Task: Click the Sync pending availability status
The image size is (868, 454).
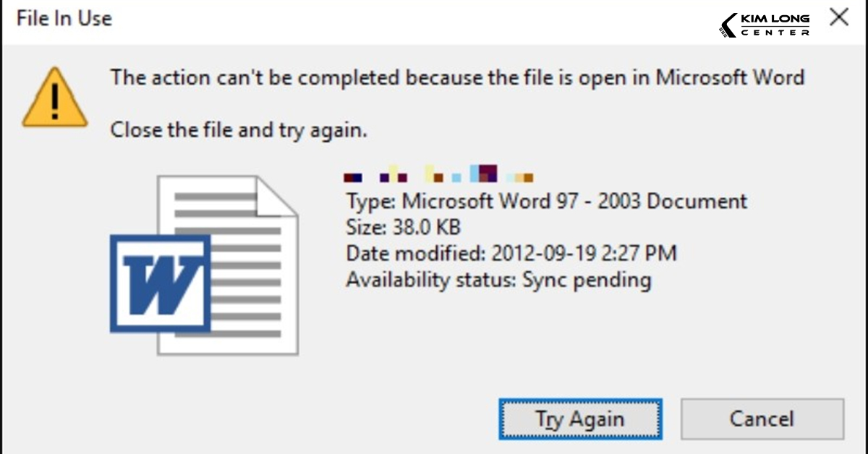Action: click(499, 280)
